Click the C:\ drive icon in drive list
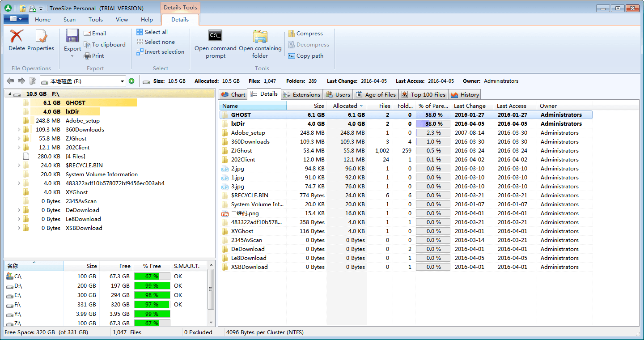 point(10,276)
